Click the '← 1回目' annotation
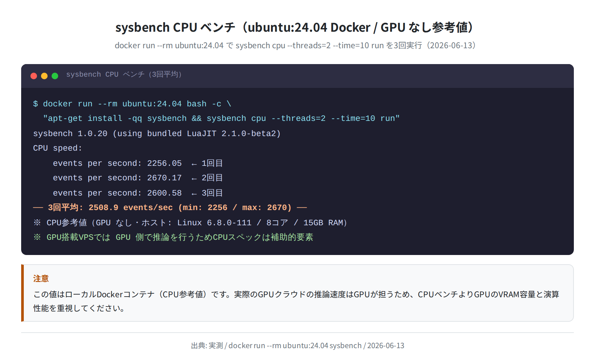This screenshot has width=595, height=364. point(207,163)
